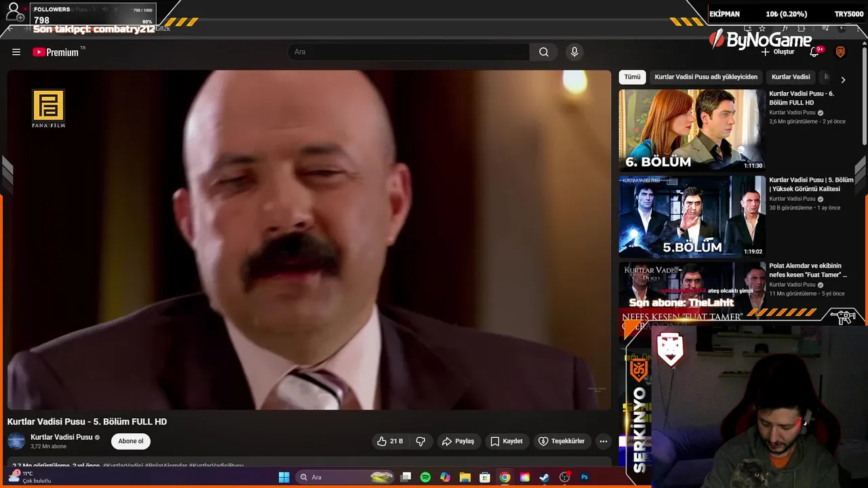Click the Teşekkürler thanks button
The width and height of the screenshot is (868, 488).
pyautogui.click(x=561, y=441)
